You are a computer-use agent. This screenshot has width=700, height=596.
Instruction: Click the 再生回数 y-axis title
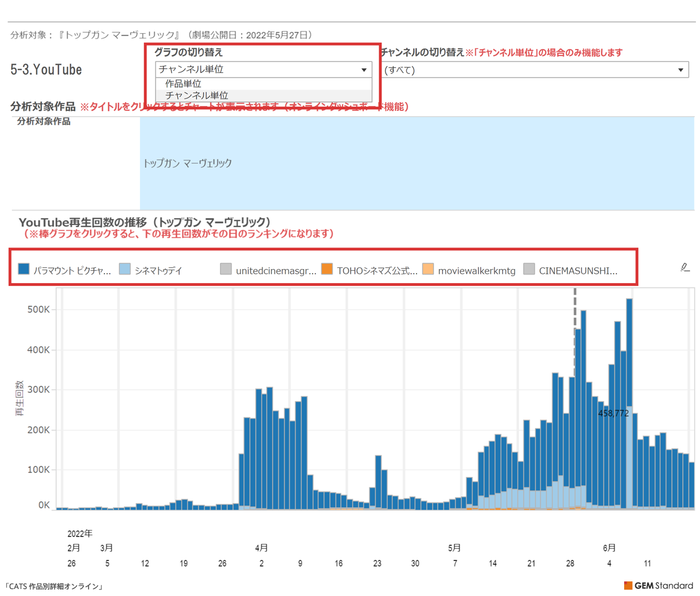(x=20, y=398)
